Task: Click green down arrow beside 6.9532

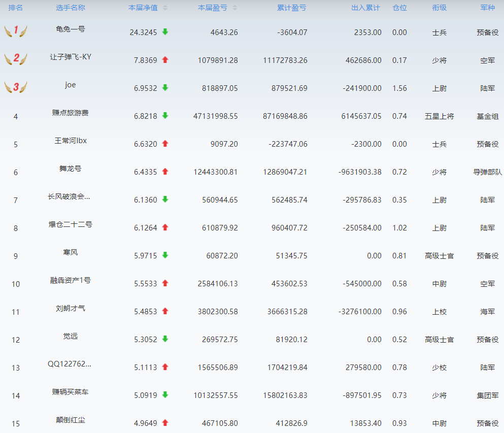Action: (165, 87)
